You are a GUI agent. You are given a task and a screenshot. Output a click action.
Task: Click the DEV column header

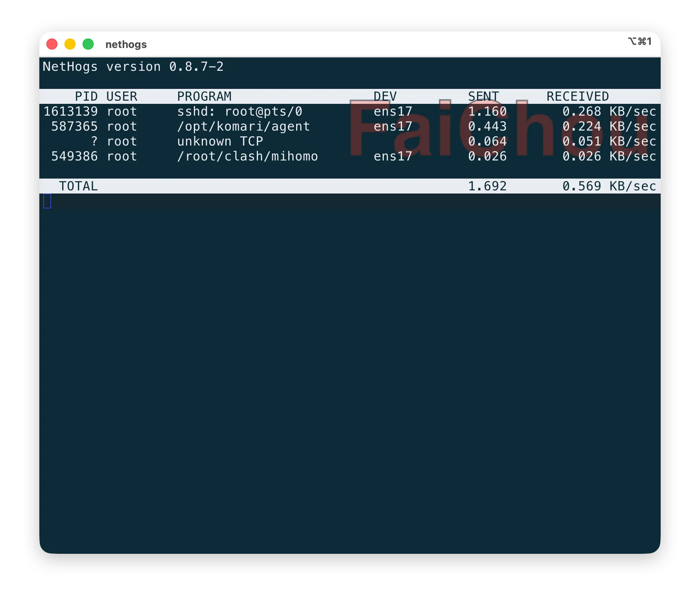385,96
